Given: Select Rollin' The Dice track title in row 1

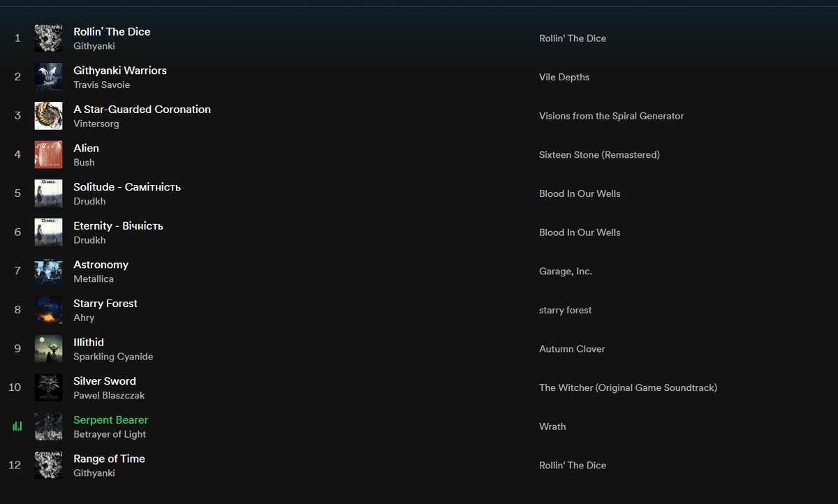Looking at the screenshot, I should click(x=112, y=31).
